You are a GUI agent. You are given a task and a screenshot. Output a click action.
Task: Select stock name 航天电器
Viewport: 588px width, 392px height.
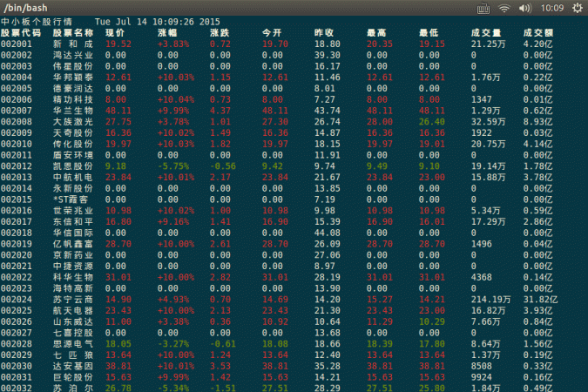[x=73, y=311]
